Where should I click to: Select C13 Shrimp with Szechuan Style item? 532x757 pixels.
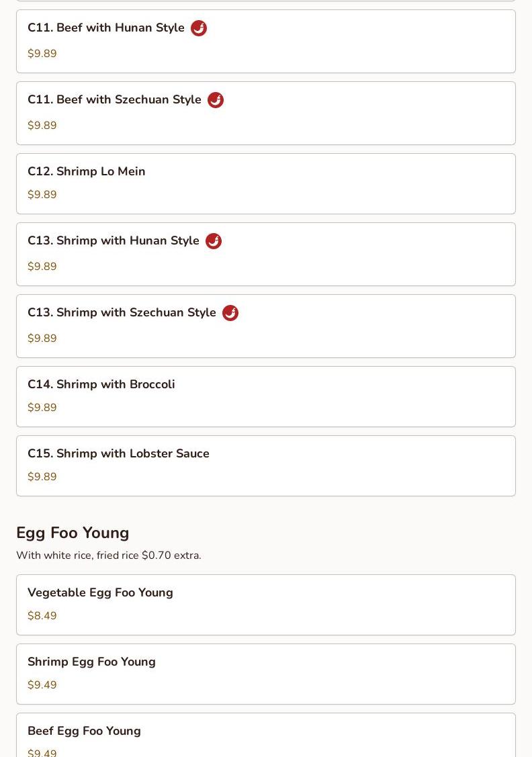tap(122, 313)
